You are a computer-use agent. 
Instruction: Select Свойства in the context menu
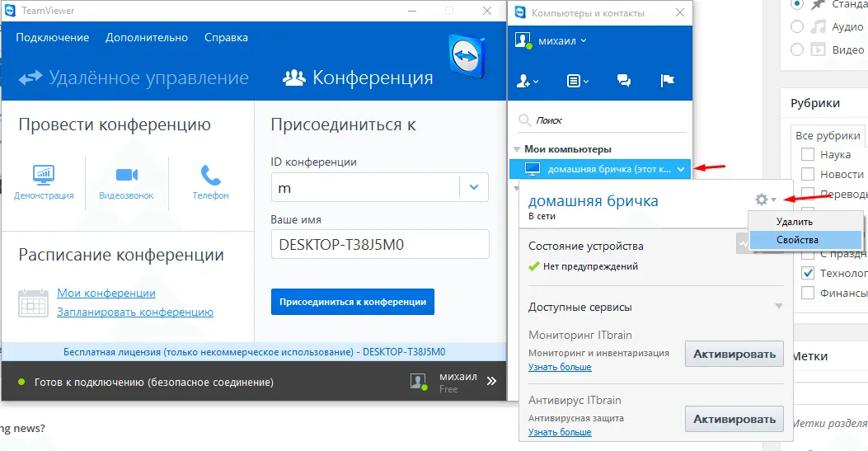[x=797, y=240]
